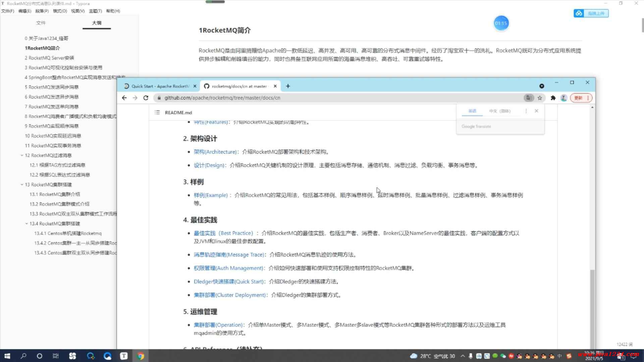
Task: Click the weather 28°C widget on taskbar
Action: pos(432,356)
